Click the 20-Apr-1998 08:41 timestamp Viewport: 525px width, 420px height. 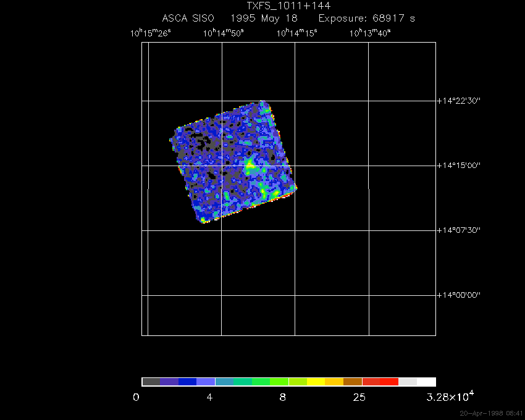[x=491, y=413]
